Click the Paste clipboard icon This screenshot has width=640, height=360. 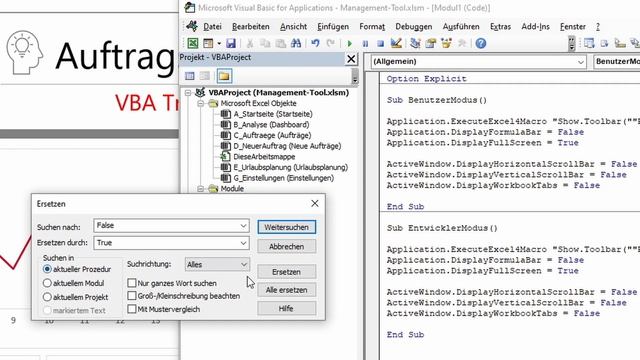click(x=280, y=43)
